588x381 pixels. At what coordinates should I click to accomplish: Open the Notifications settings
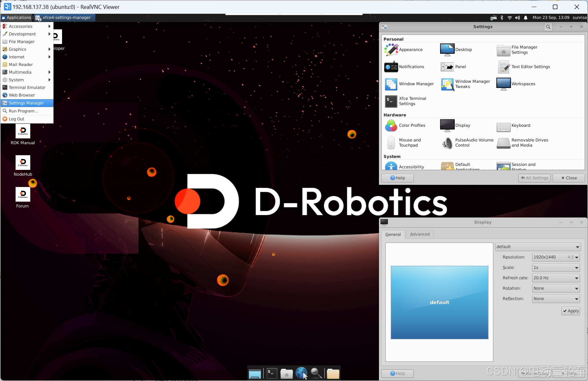point(391,67)
